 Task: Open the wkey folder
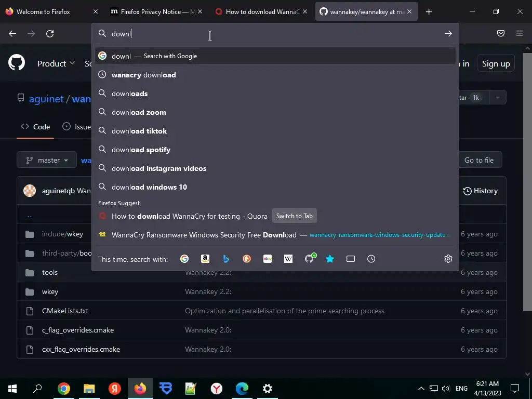point(50,292)
